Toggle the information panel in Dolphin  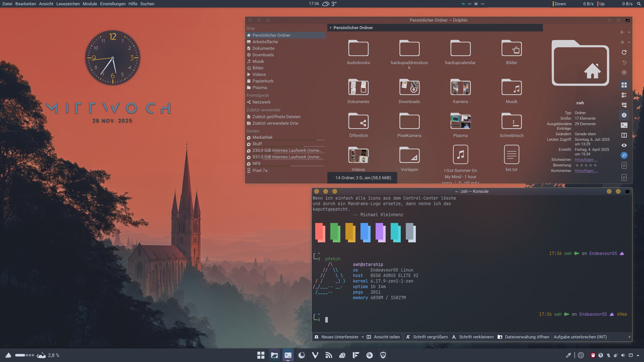(x=624, y=115)
